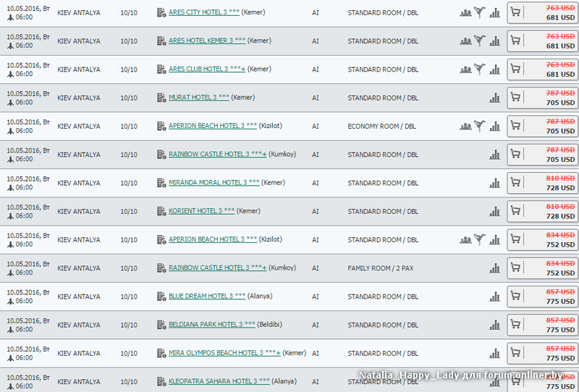
Task: Open bar chart in APERION BEACH standard room row
Action: click(495, 240)
